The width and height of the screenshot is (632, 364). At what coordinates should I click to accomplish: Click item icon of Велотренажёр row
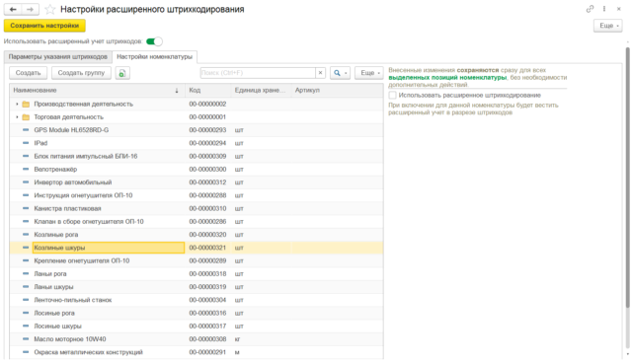click(x=26, y=169)
